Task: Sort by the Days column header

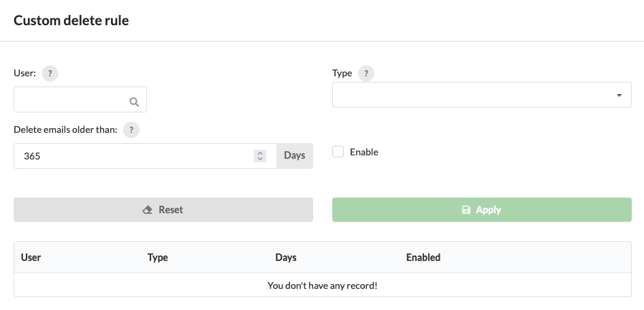Action: [286, 258]
